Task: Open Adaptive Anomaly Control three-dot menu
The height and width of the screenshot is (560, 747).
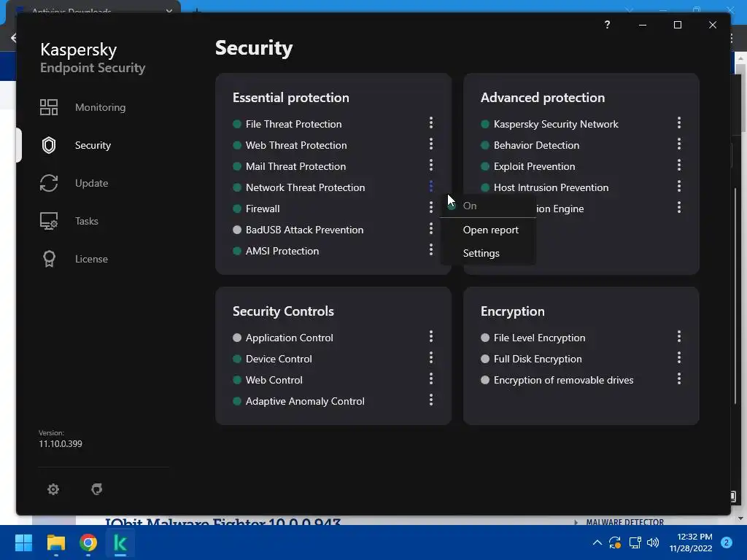Action: tap(431, 400)
